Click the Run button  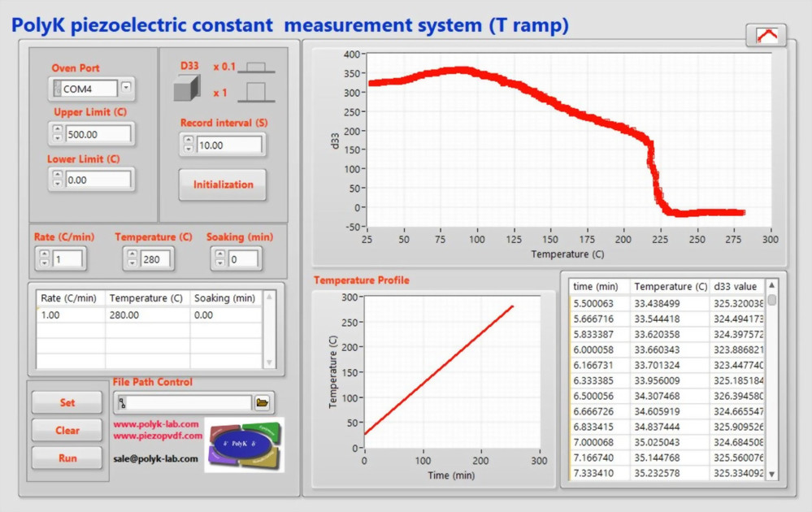point(67,458)
